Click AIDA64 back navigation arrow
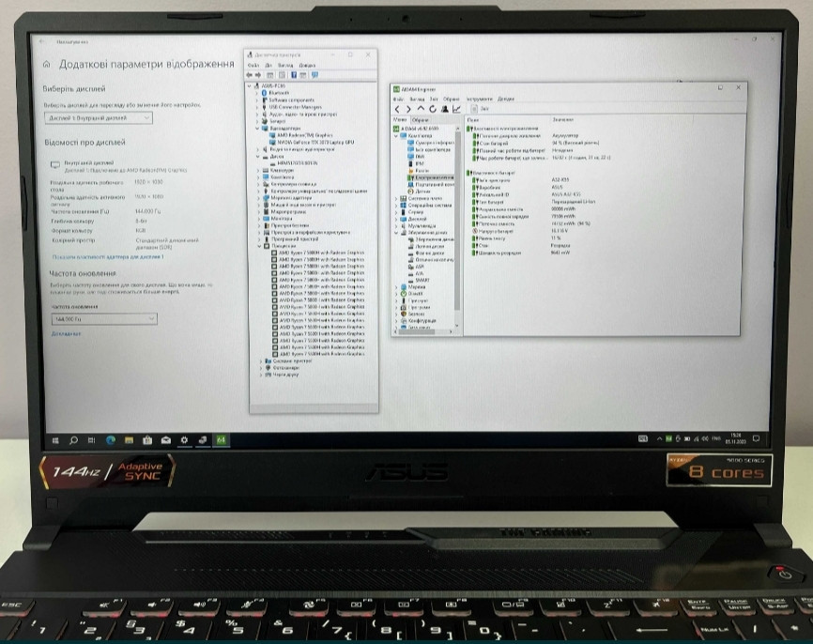This screenshot has height=644, width=813. [398, 109]
